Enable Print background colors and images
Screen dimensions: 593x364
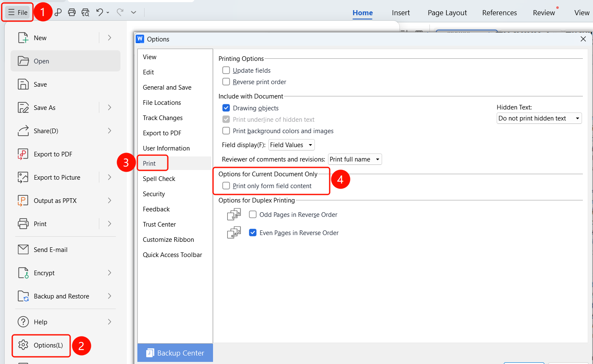click(x=226, y=131)
